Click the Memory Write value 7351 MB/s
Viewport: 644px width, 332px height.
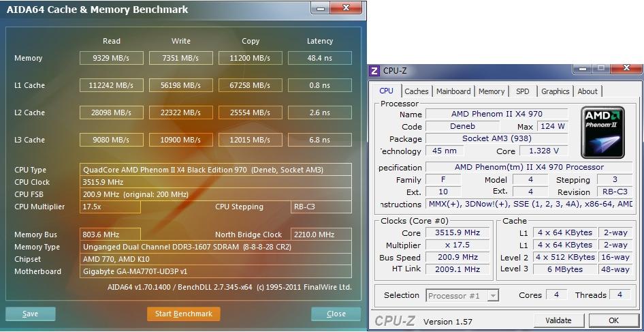(x=180, y=58)
